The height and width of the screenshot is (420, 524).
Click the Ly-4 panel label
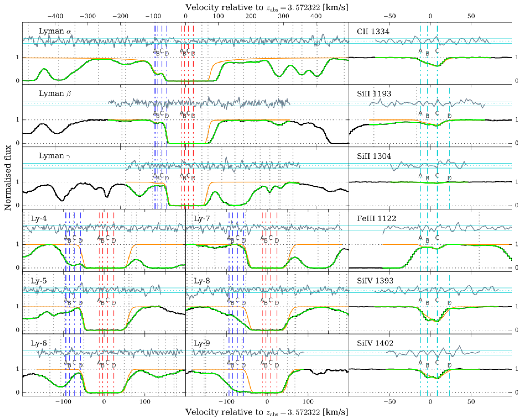coord(39,218)
